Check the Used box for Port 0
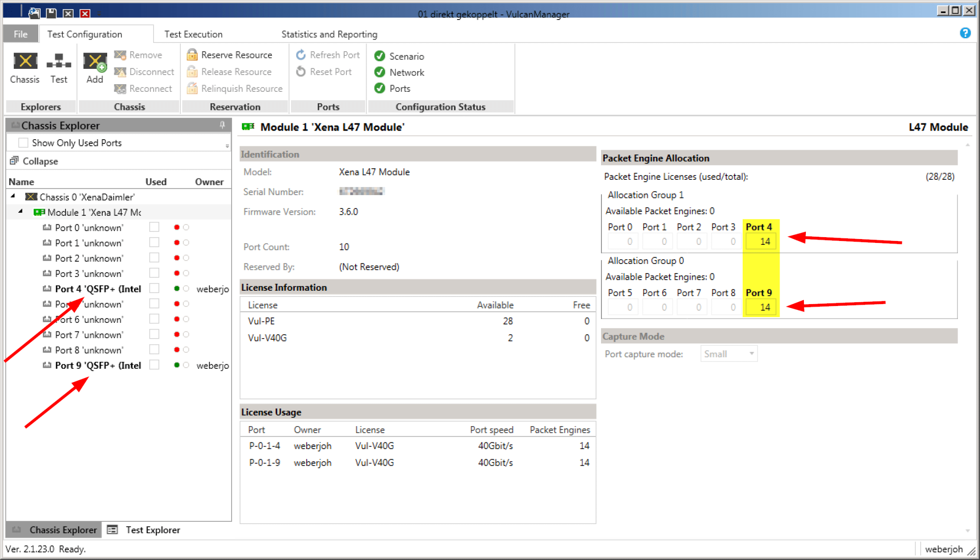Viewport: 980px width, 560px height. coord(154,227)
